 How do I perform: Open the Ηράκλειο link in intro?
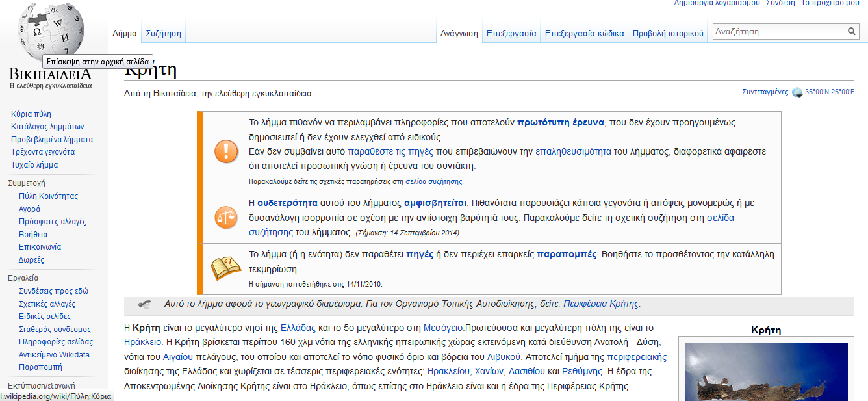142,341
